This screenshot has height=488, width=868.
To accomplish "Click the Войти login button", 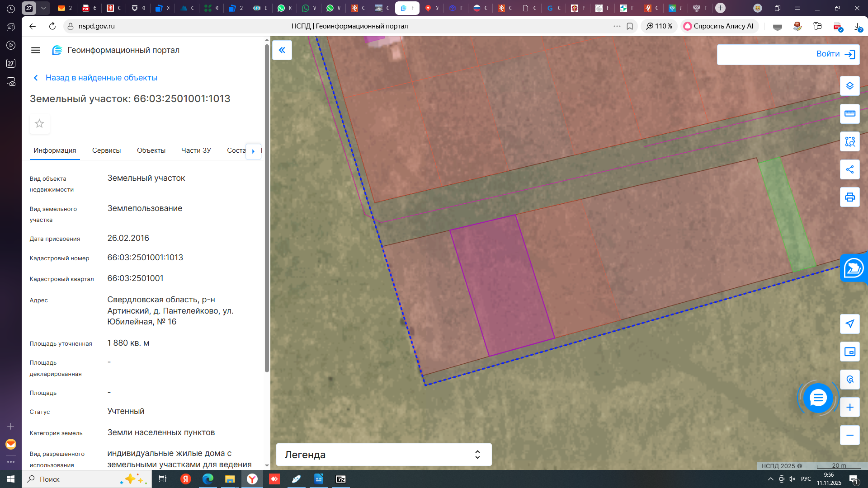I will 788,54.
